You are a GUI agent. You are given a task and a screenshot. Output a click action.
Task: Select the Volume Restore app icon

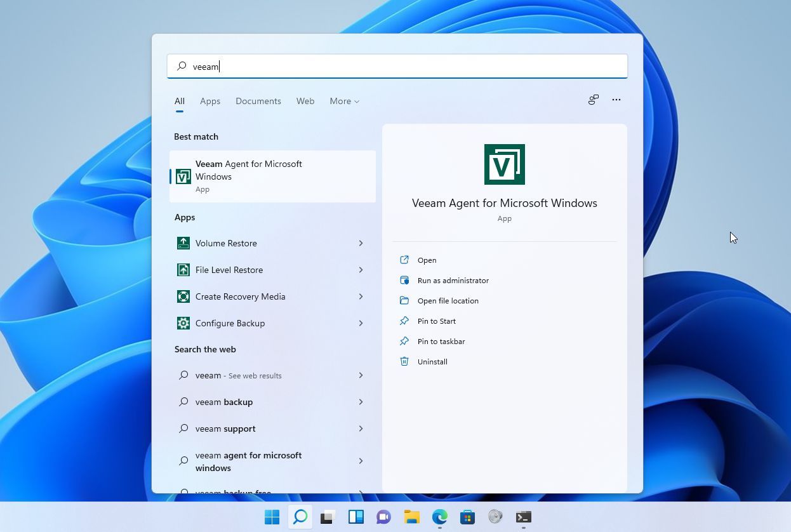coord(183,243)
